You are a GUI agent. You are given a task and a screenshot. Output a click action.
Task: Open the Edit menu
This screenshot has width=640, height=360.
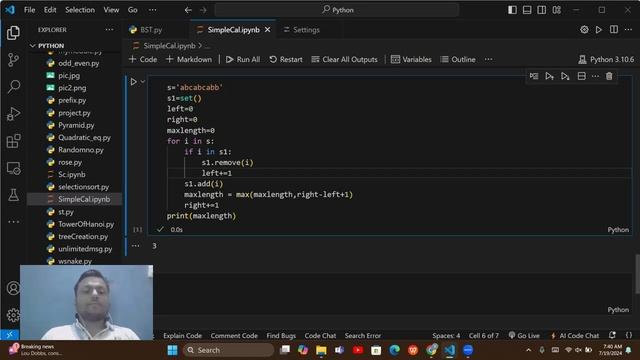point(50,10)
